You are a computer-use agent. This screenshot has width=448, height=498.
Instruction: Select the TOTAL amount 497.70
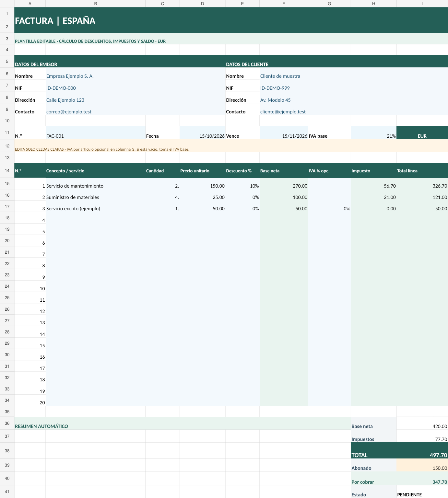422,451
